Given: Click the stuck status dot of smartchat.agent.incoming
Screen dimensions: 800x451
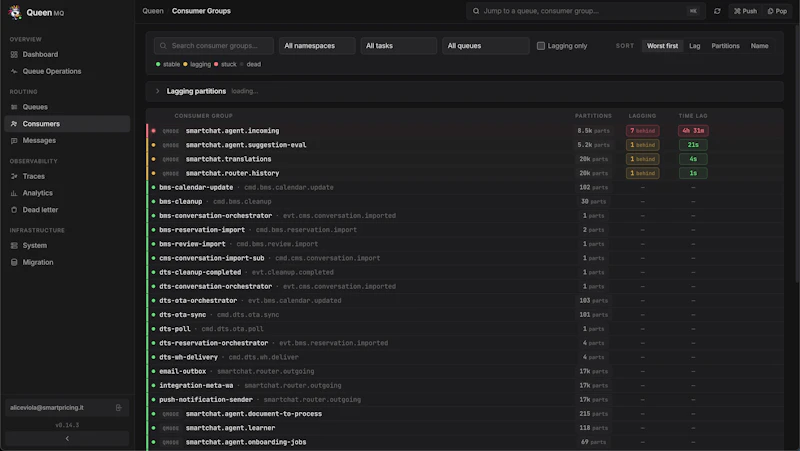Looking at the screenshot, I should [153, 131].
